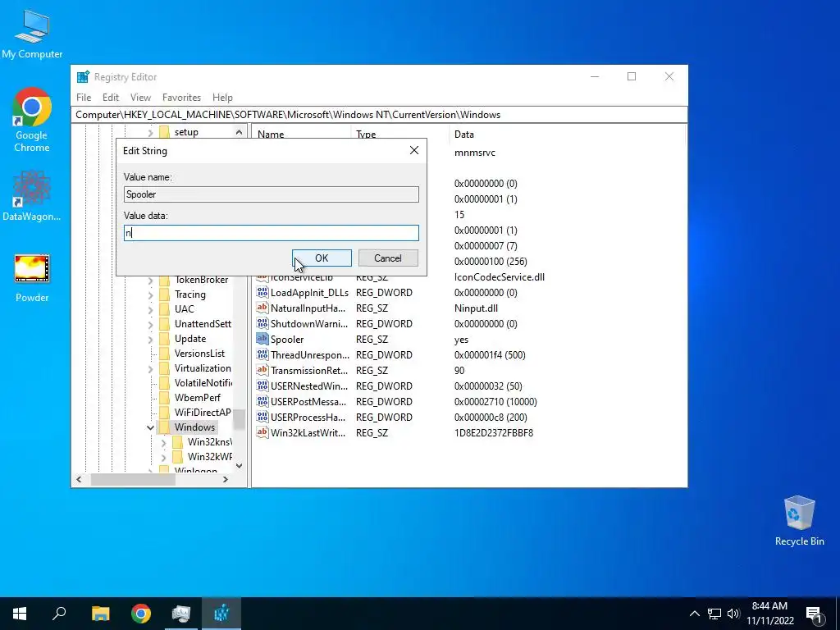840x630 pixels.
Task: Click the Spooler string value icon
Action: coord(262,339)
